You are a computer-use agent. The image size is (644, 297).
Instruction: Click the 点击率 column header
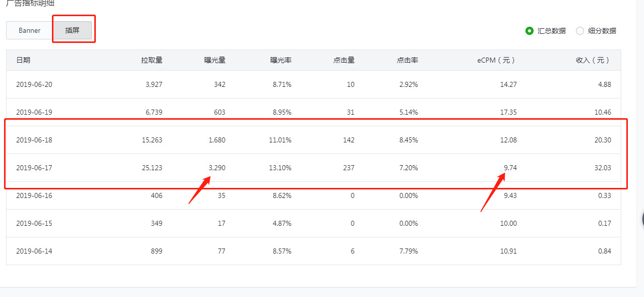click(407, 60)
